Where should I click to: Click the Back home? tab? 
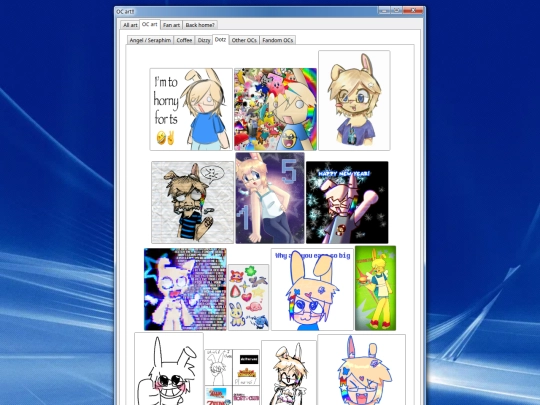[200, 25]
